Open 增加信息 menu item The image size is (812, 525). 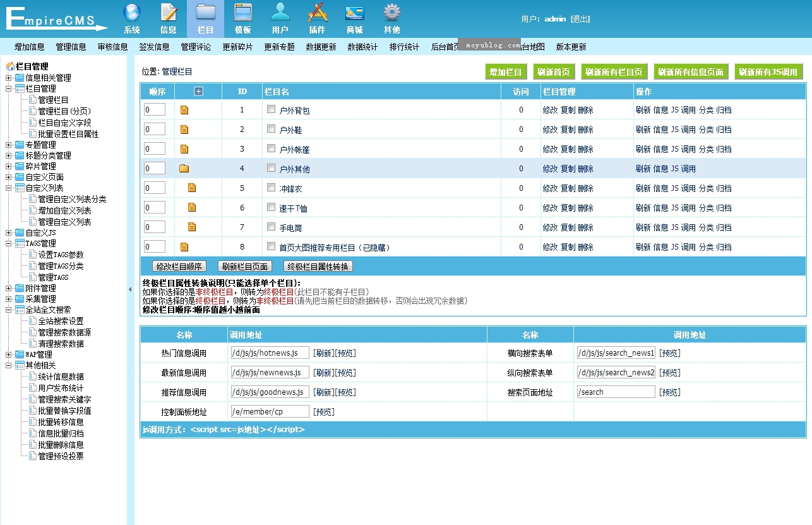coord(30,47)
